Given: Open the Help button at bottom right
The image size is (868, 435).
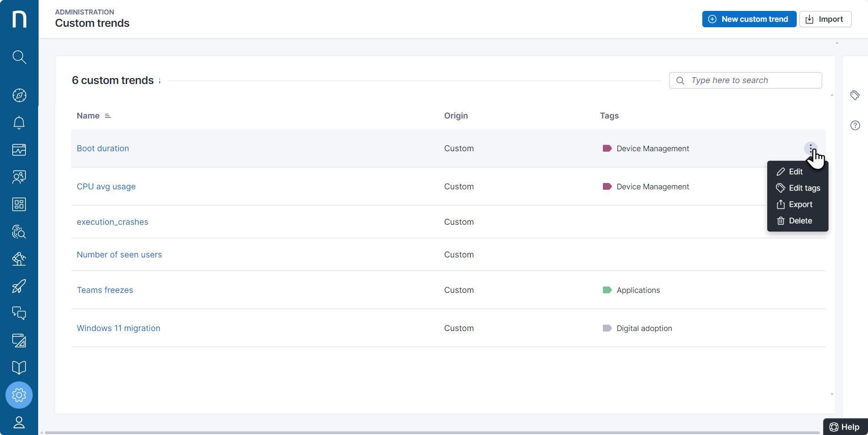Looking at the screenshot, I should point(845,427).
